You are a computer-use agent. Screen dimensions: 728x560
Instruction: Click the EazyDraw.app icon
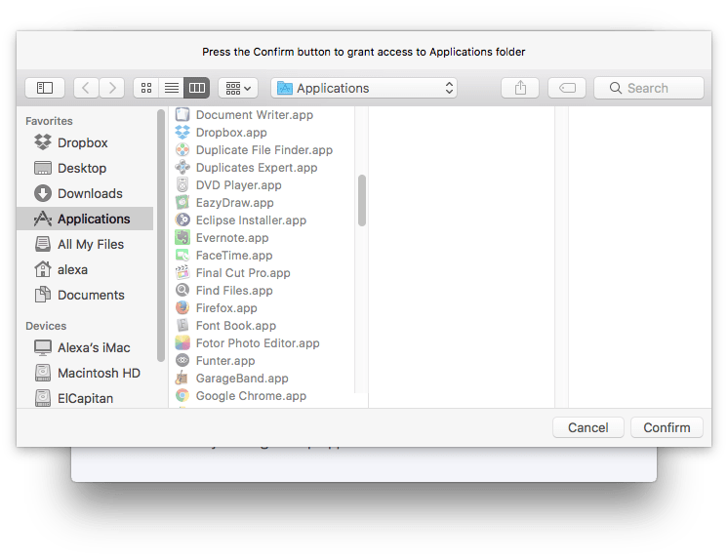[x=182, y=203]
